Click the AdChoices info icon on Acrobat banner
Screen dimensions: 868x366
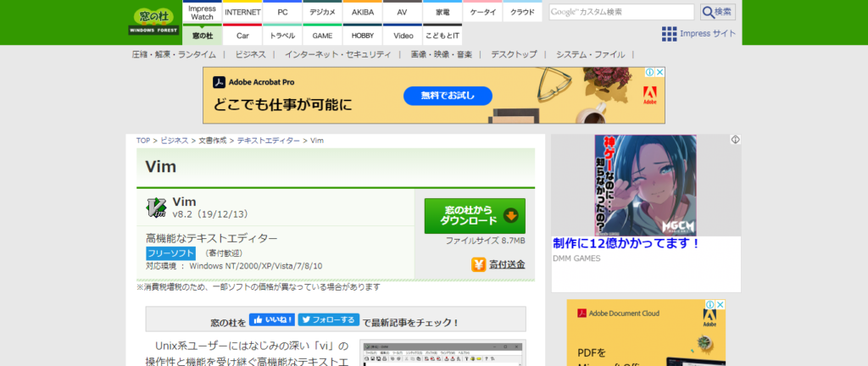click(x=650, y=72)
